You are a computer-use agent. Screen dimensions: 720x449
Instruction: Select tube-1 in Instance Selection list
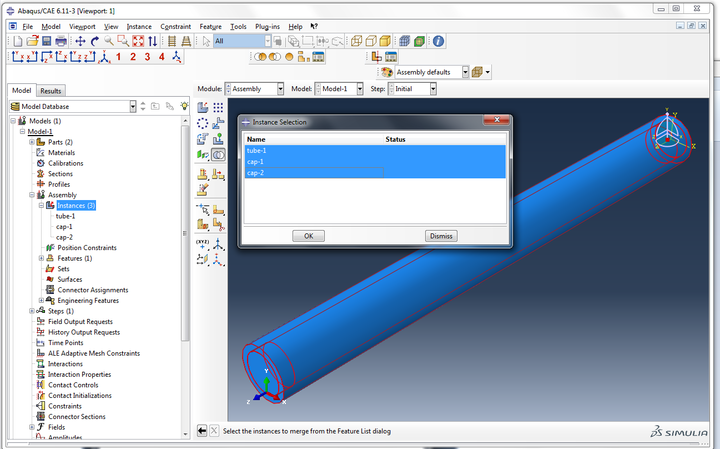coord(375,151)
